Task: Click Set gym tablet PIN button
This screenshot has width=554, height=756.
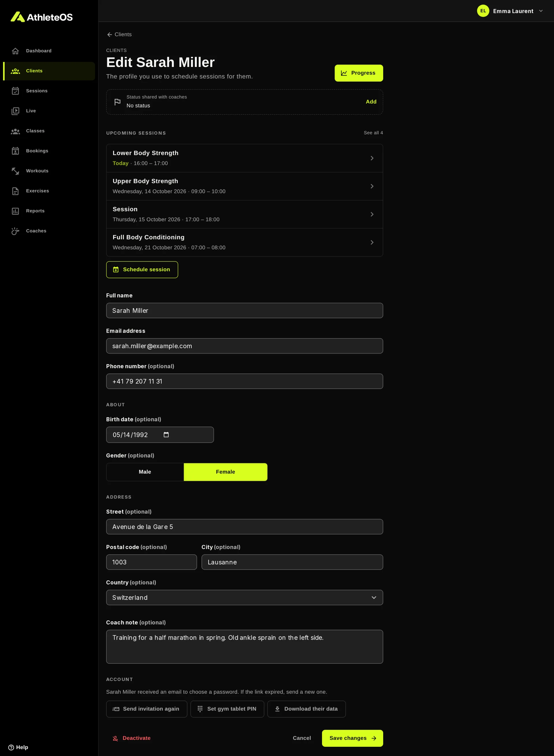Action: coord(227,709)
